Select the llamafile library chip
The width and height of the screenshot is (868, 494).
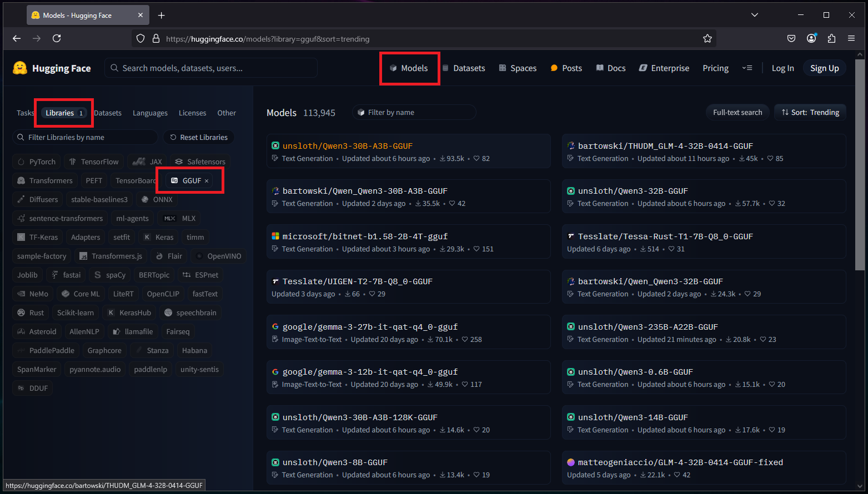coord(133,331)
